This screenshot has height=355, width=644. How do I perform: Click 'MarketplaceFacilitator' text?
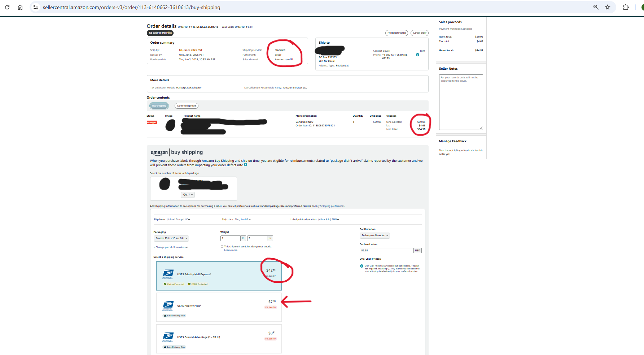click(189, 88)
